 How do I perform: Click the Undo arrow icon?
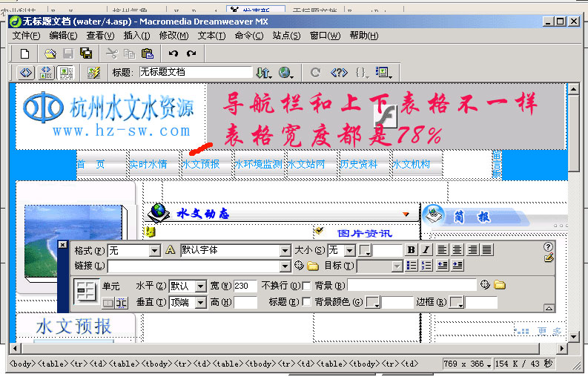(174, 53)
